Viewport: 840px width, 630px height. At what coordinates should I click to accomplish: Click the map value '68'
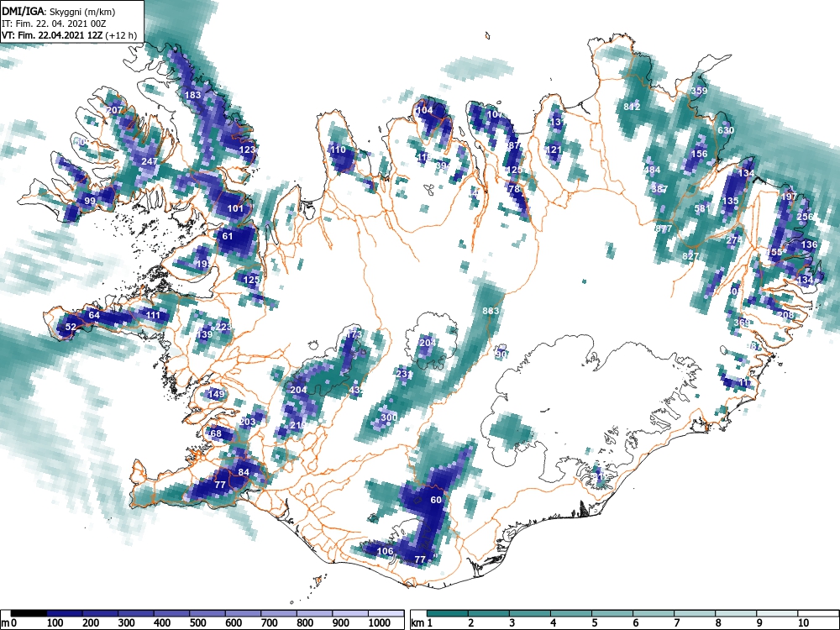point(216,433)
